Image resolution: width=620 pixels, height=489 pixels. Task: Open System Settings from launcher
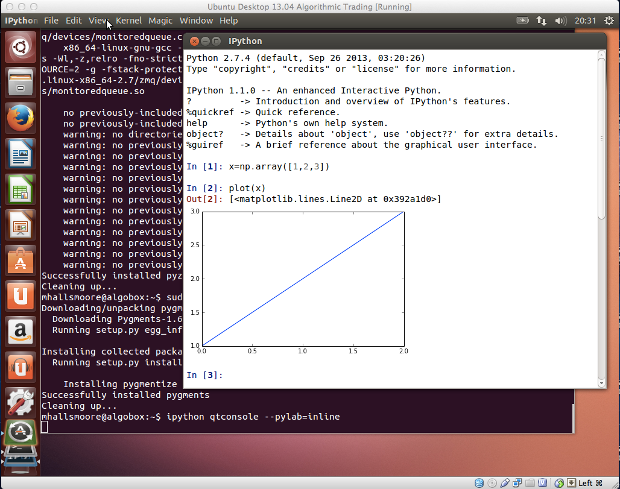point(20,402)
